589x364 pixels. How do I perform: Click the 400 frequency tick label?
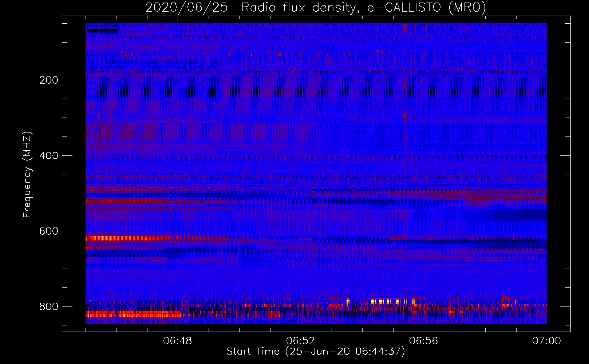tap(49, 156)
